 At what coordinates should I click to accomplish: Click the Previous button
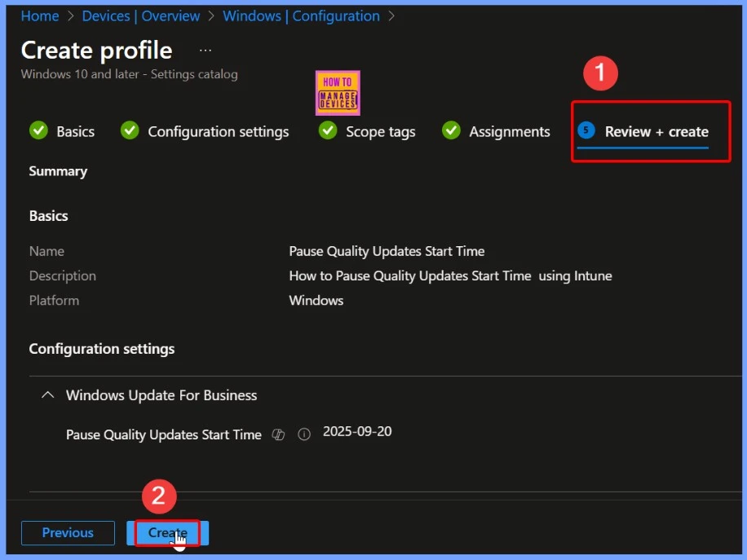click(x=69, y=533)
